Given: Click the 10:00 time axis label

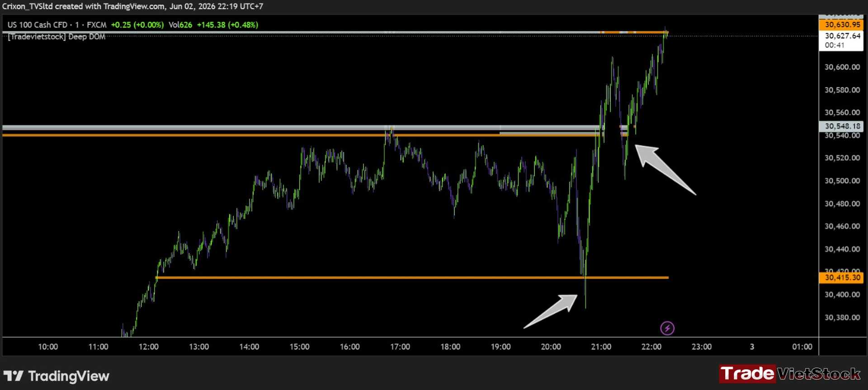Looking at the screenshot, I should point(48,347).
